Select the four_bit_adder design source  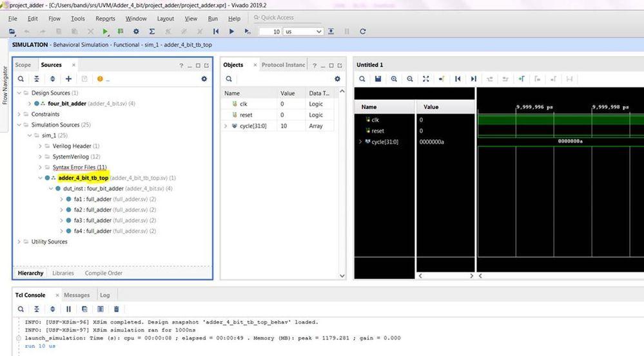click(66, 103)
